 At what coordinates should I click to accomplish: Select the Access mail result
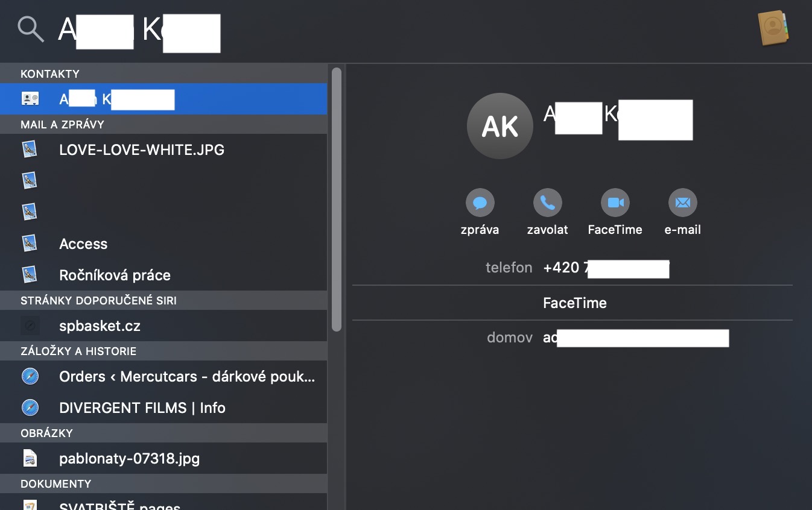tap(83, 244)
